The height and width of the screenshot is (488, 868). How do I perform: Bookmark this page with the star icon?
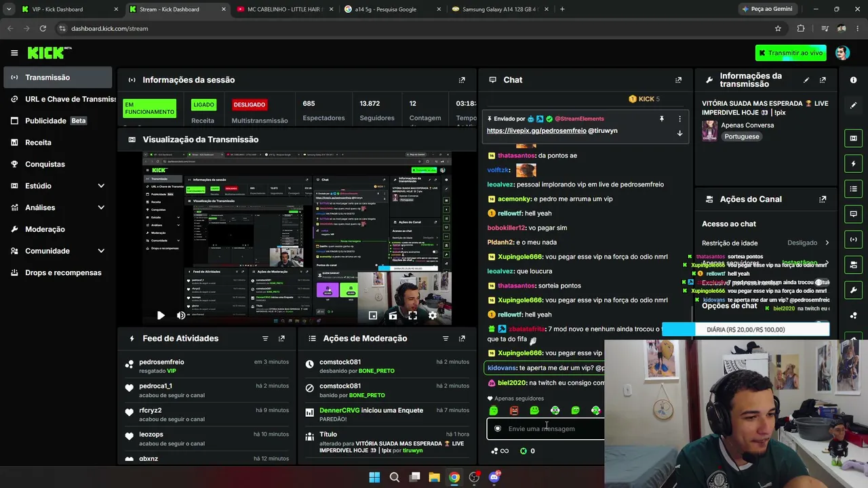click(778, 28)
